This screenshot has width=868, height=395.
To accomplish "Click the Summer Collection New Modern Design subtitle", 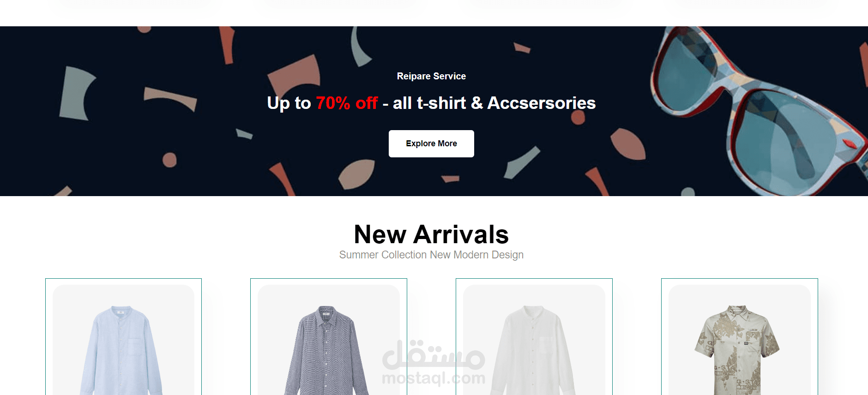I will pyautogui.click(x=431, y=255).
